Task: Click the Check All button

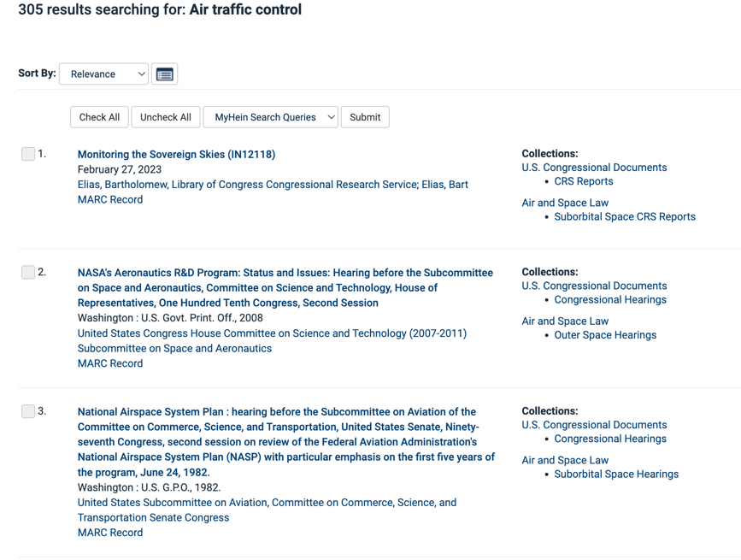Action: click(x=99, y=117)
